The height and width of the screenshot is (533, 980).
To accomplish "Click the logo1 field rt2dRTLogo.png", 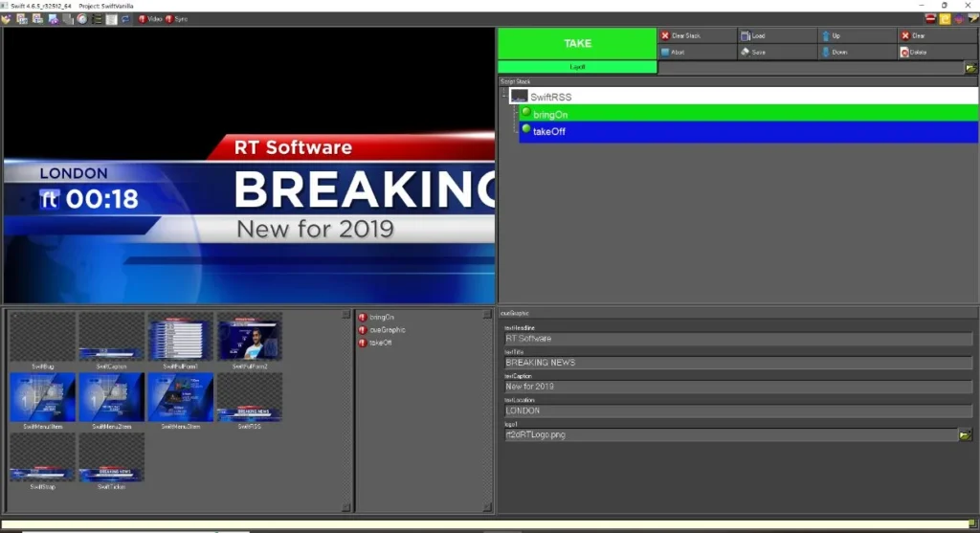I will [x=730, y=434].
